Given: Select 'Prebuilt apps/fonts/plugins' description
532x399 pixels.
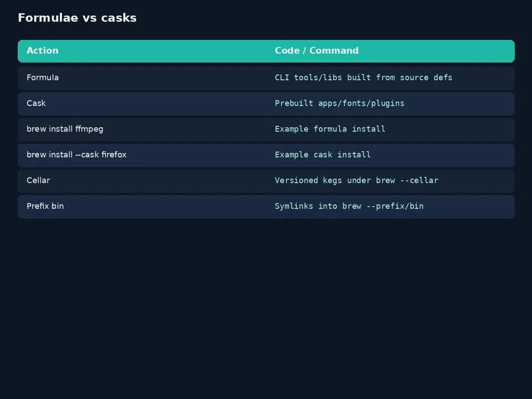Looking at the screenshot, I should [x=340, y=104].
